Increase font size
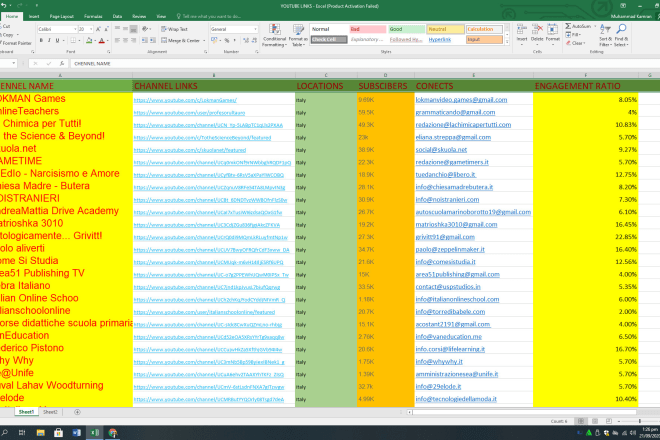This screenshot has height=440, width=660. pos(98,29)
